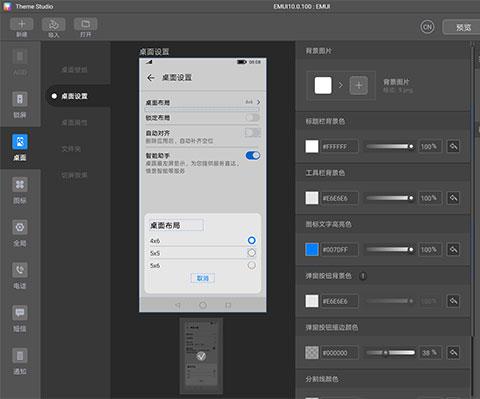Adjust the opacity slider in the toolbar color row
The width and height of the screenshot is (480, 399).
[390, 198]
